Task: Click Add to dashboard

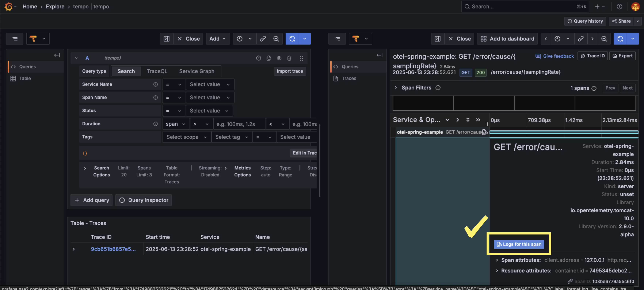Action: [x=507, y=39]
